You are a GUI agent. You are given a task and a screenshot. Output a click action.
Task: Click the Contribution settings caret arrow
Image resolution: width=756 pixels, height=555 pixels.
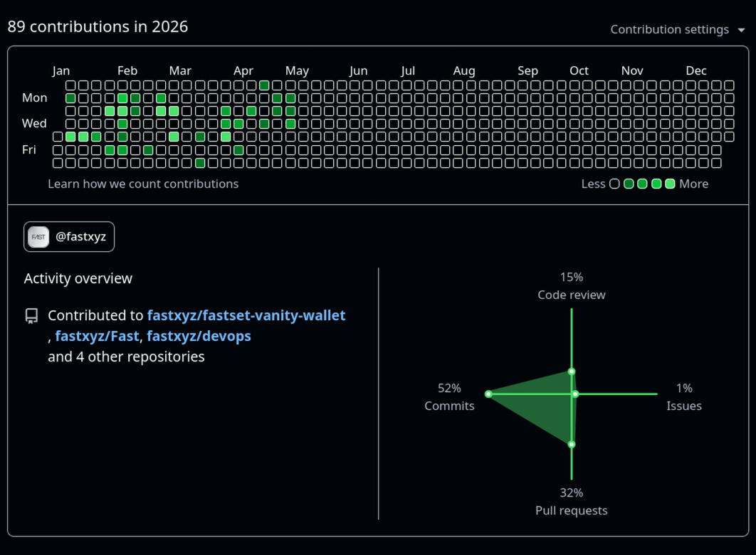tap(741, 30)
